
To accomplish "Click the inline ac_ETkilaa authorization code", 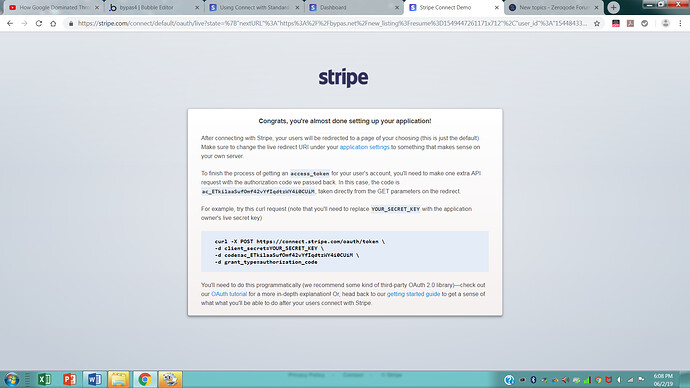I will 258,191.
